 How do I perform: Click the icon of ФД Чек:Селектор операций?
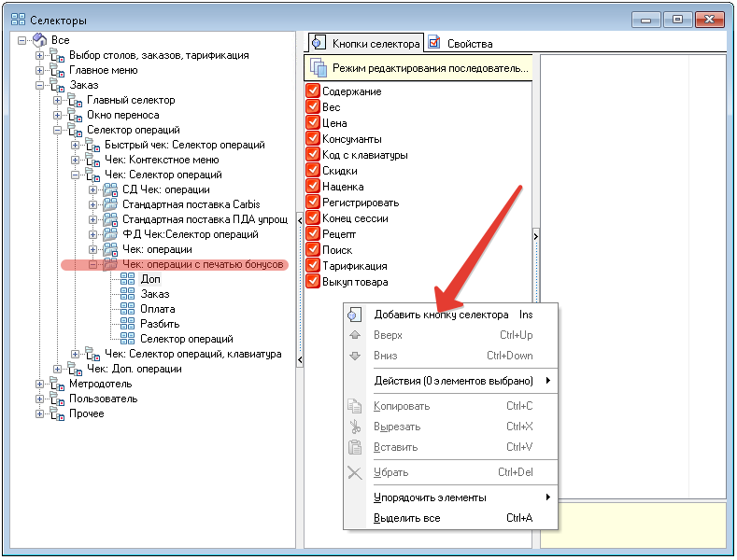[x=110, y=234]
